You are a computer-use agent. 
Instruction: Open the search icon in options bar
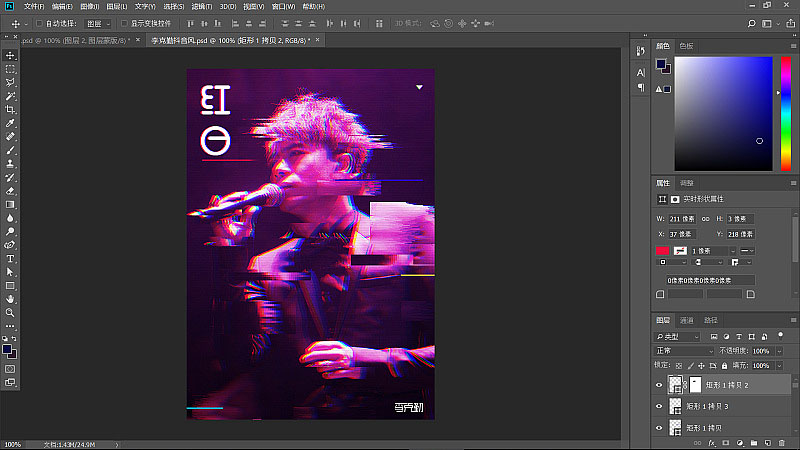click(752, 23)
